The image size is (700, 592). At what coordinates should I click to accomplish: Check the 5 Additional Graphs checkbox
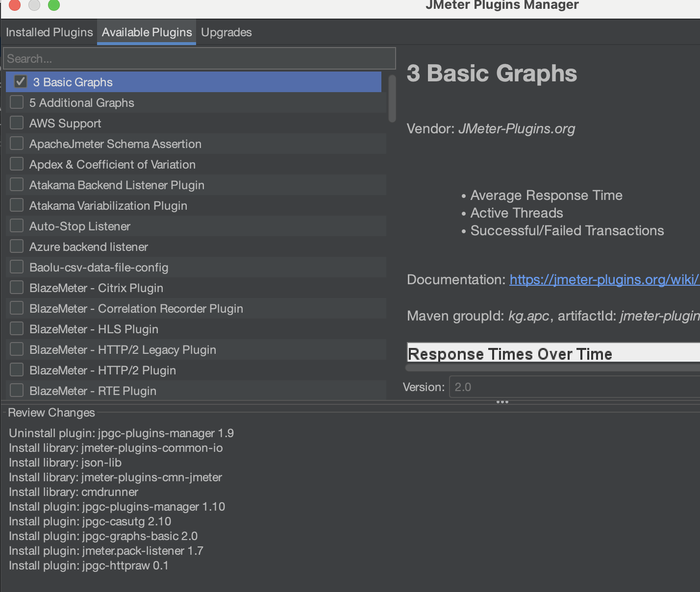click(x=17, y=102)
